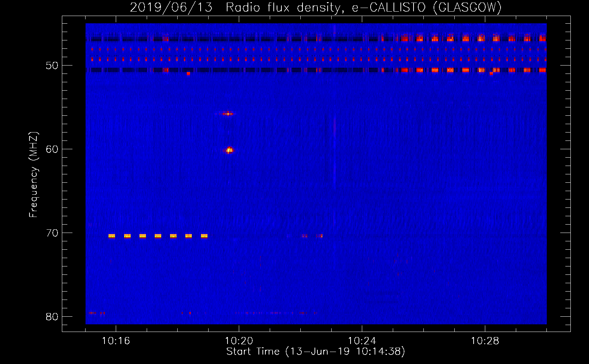Click the bright burst spot near 60 MHz

229,150
